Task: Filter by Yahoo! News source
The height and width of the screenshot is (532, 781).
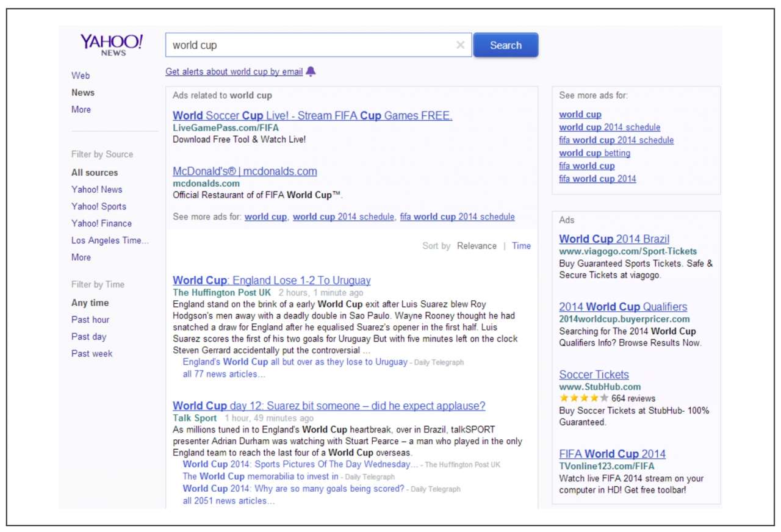Action: pos(97,189)
